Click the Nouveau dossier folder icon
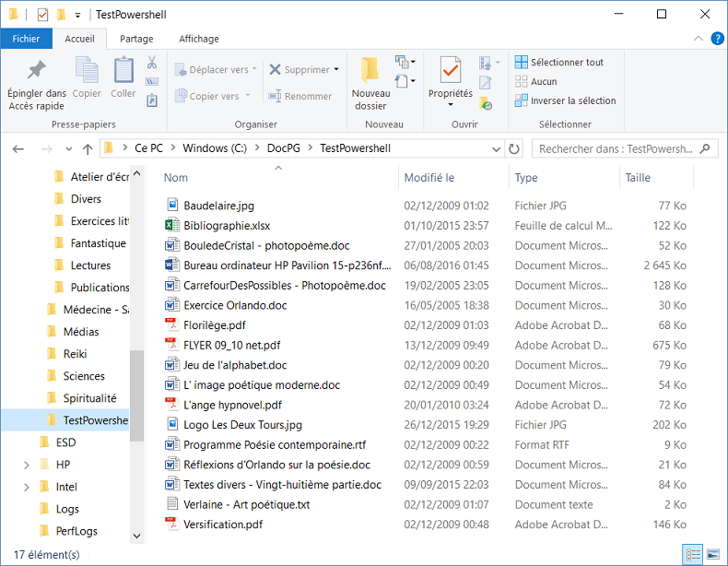728x566 pixels. pos(370,69)
